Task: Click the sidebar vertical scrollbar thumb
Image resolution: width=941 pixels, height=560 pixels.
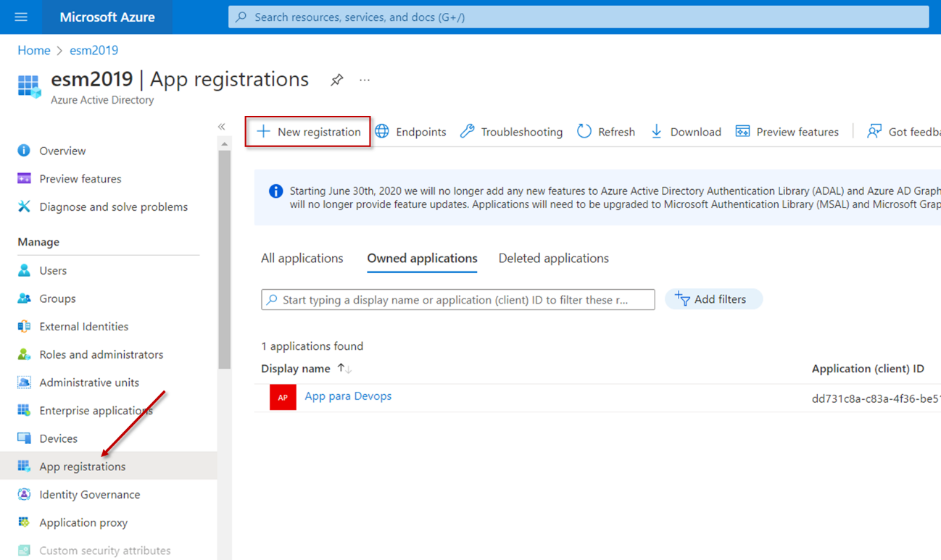Action: tap(224, 259)
